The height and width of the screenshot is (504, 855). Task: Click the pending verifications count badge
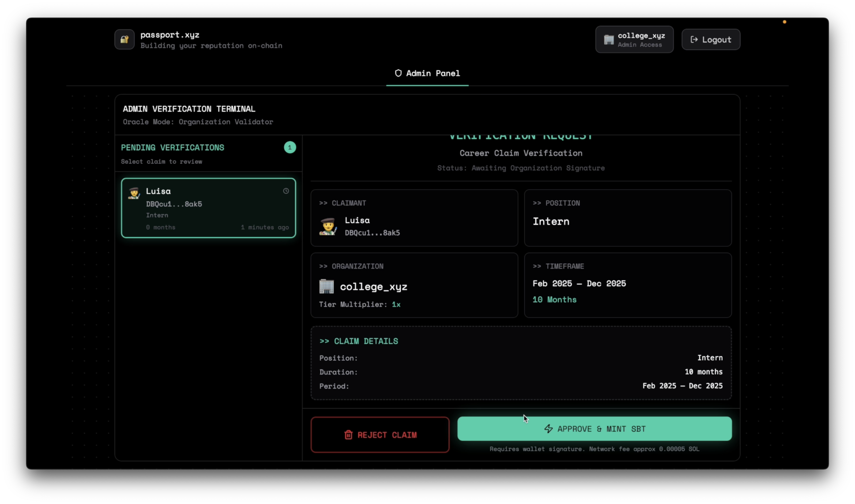pos(290,147)
